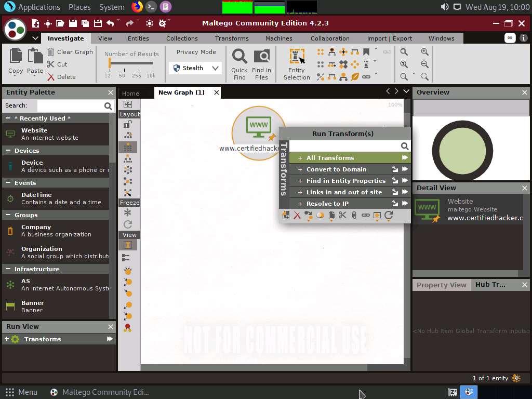Collapse Devices palette section

(x=8, y=150)
